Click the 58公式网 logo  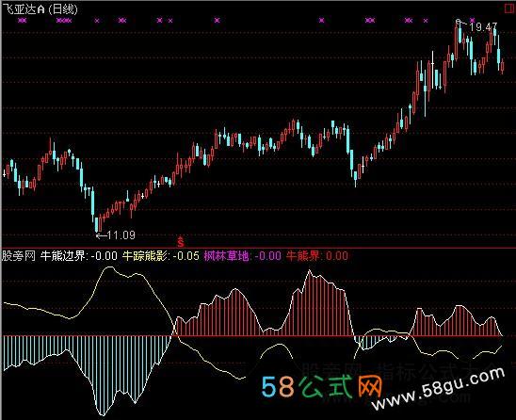click(x=322, y=386)
